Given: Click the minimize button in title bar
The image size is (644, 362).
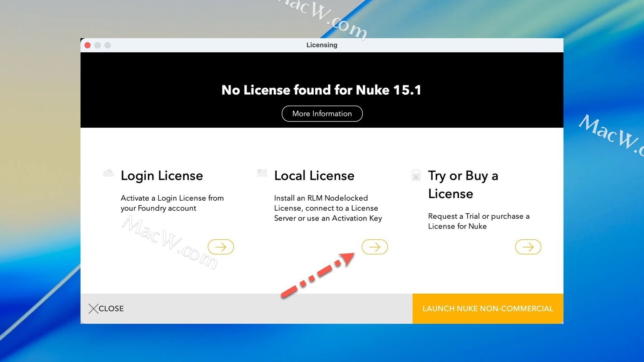Looking at the screenshot, I should tap(98, 45).
